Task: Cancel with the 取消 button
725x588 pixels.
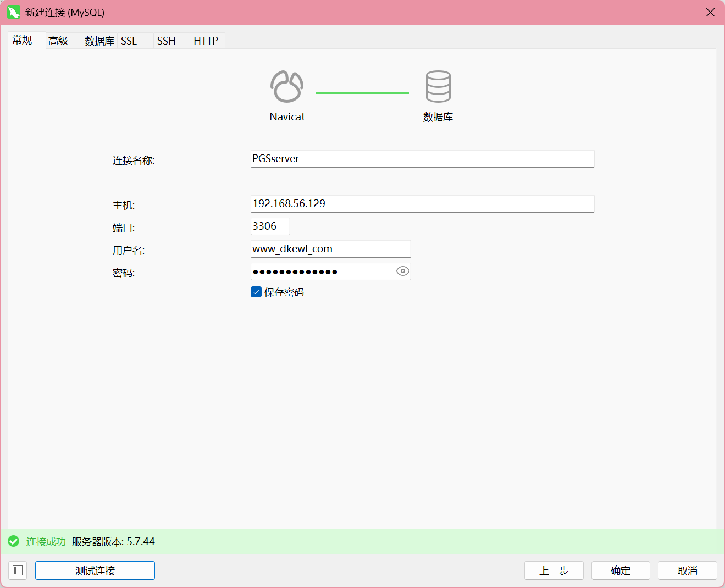Action: 688,570
